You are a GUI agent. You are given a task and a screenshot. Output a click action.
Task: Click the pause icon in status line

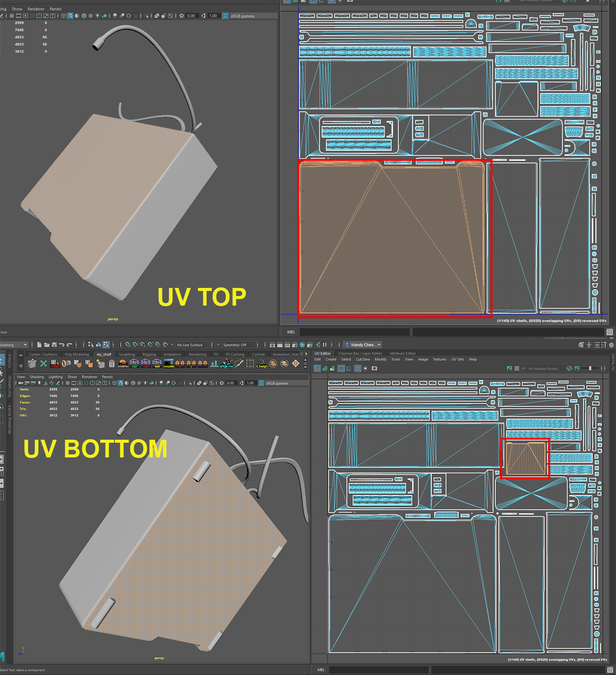click(324, 345)
